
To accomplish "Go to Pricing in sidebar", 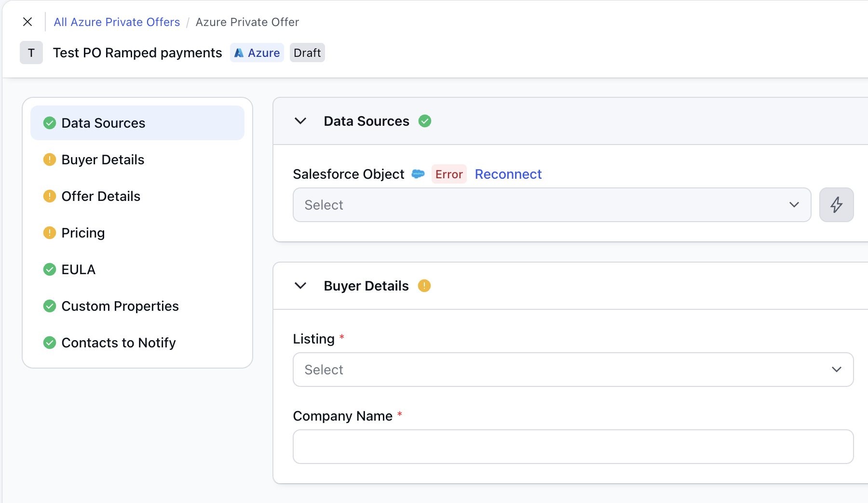I will pos(137,233).
